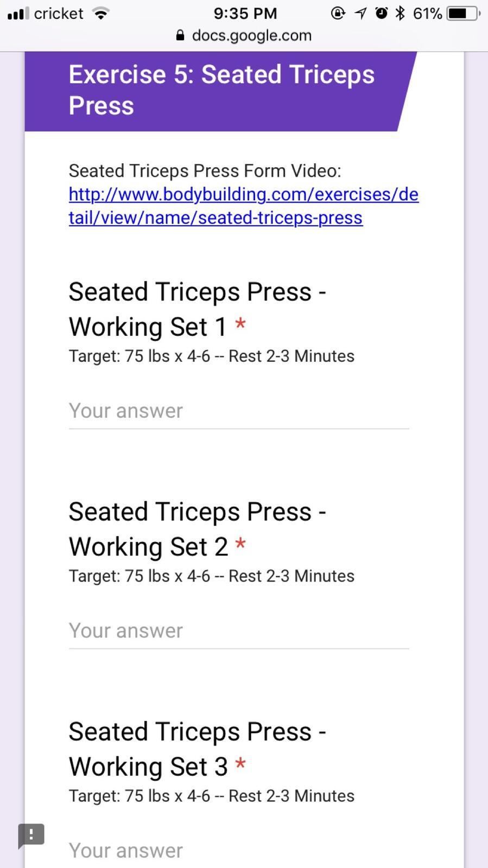
Task: Tap the docs.google.com address bar
Action: 251,36
